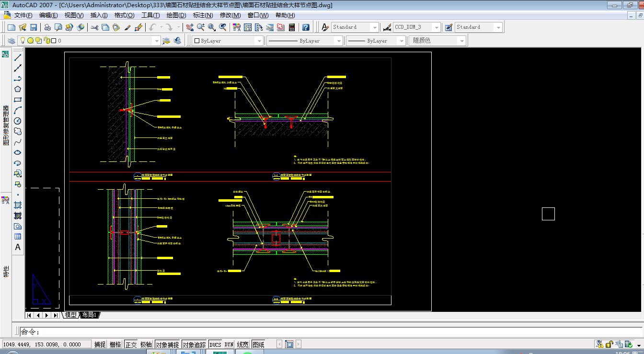This screenshot has height=354, width=644.
Task: Click the 模型 model tab
Action: 70,315
